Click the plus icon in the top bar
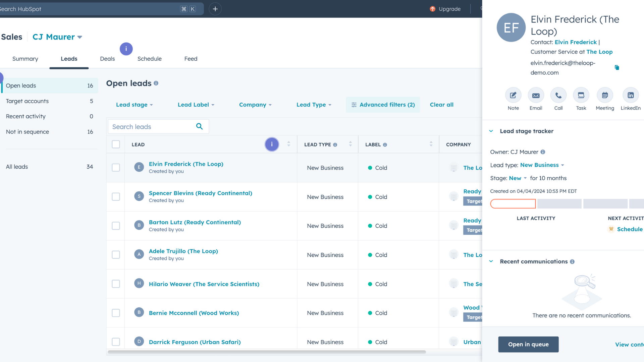Viewport: 644px width, 362px height. (x=215, y=9)
